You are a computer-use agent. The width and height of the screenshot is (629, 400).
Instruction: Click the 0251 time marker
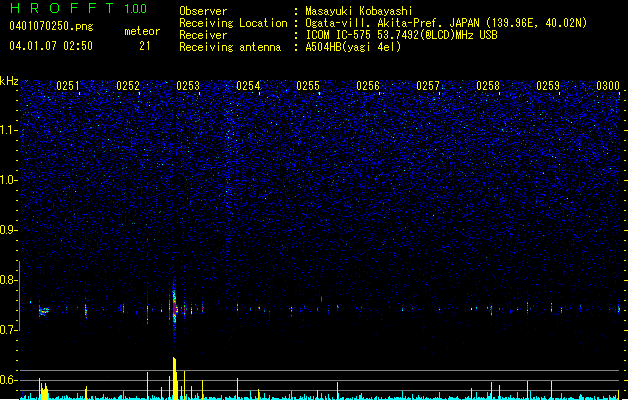click(x=68, y=86)
